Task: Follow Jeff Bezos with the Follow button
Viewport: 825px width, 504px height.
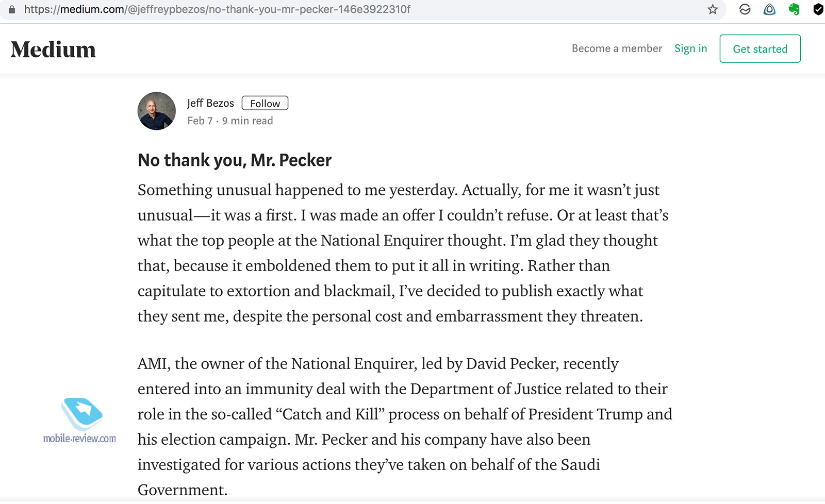Action: coord(265,104)
